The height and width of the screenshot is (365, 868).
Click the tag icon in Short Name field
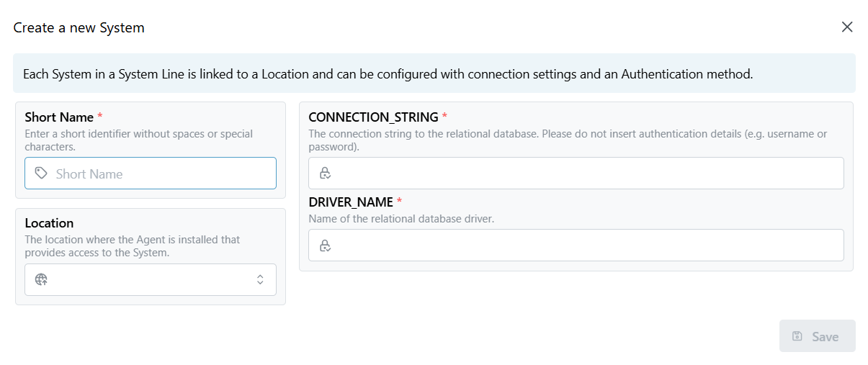coord(42,174)
